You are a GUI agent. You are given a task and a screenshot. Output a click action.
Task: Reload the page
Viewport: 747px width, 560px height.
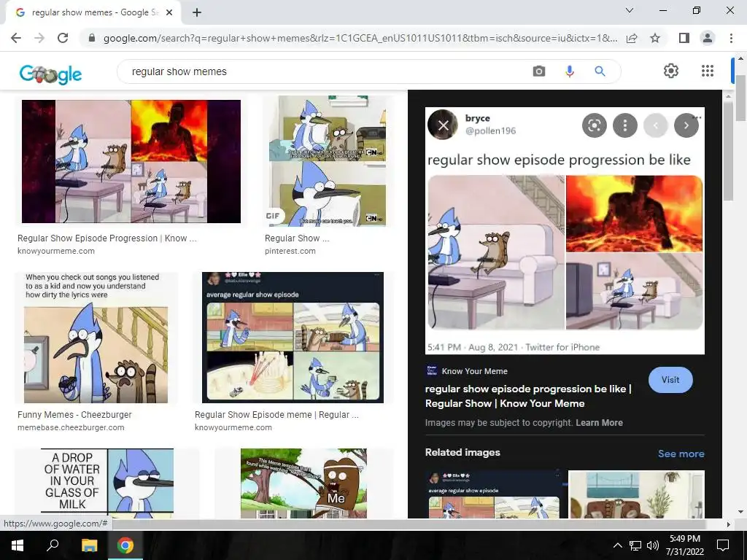[63, 38]
